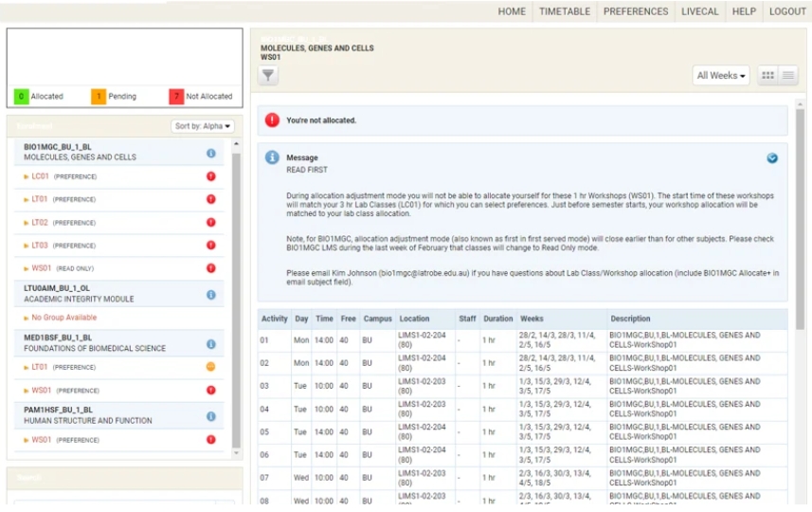Click info icon for PAM1HSF_BU_1_BL subject
The height and width of the screenshot is (512, 812).
[210, 416]
